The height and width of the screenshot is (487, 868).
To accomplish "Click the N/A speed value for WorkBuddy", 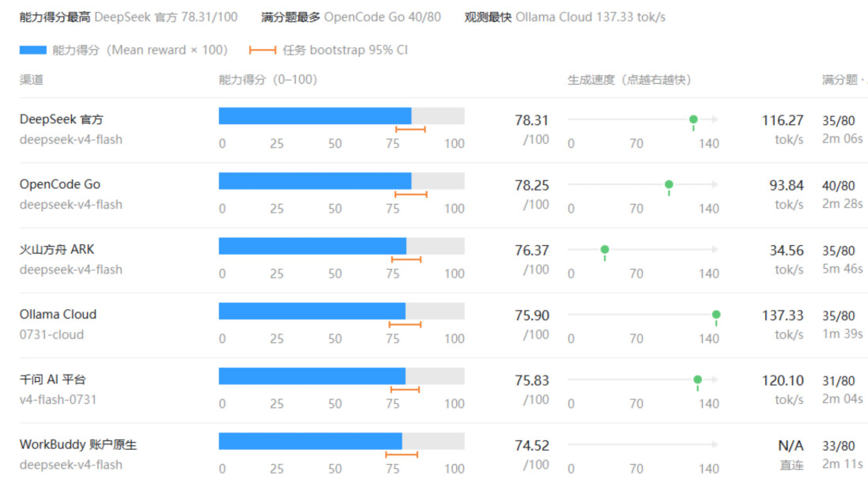I will 791,446.
